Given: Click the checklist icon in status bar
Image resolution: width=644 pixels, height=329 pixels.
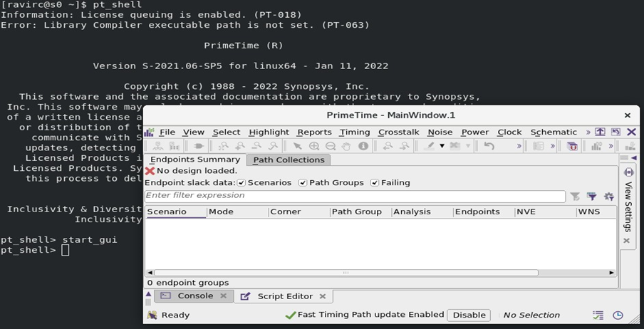Looking at the screenshot, I should pos(598,315).
